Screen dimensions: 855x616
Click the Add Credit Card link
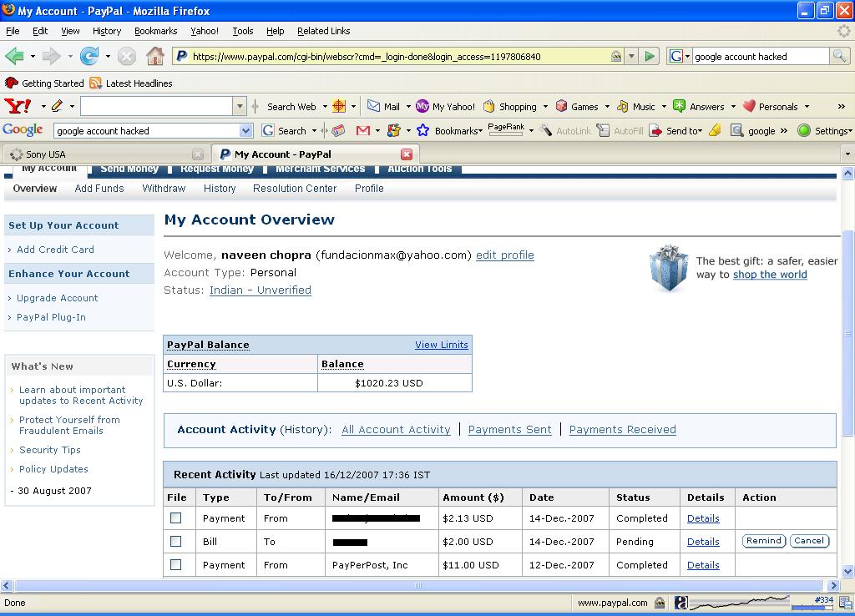point(55,249)
